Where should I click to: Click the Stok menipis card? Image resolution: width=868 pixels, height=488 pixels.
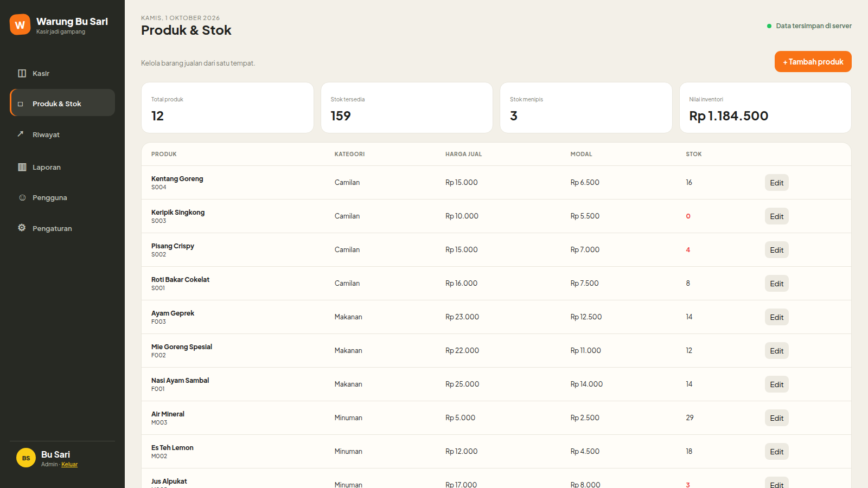(586, 107)
